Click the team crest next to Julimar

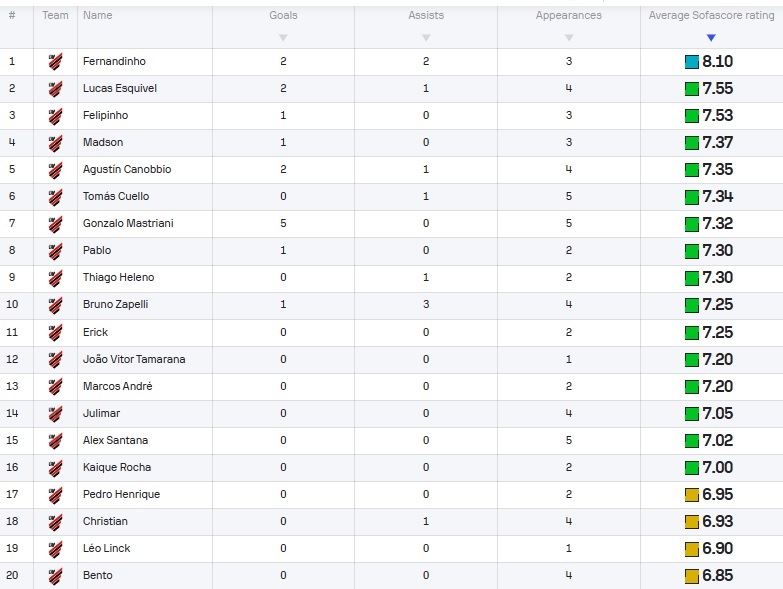55,413
